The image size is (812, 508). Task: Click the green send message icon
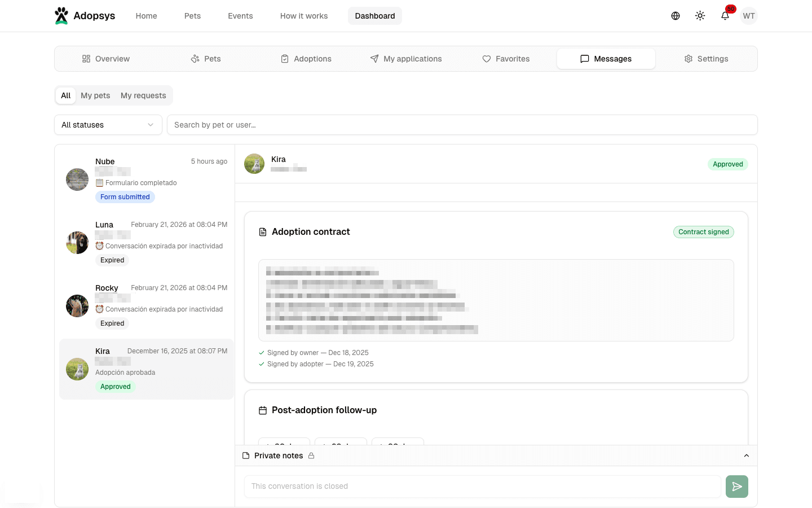tap(736, 486)
